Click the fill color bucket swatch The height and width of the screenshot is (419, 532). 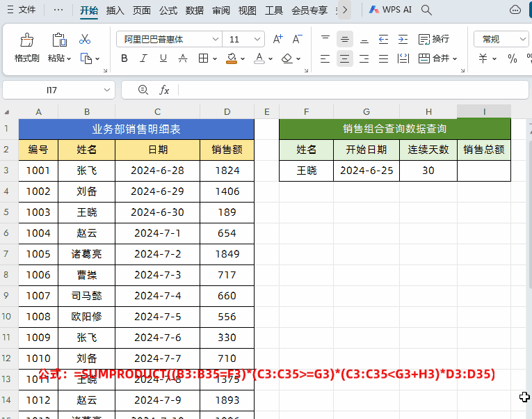pyautogui.click(x=231, y=58)
